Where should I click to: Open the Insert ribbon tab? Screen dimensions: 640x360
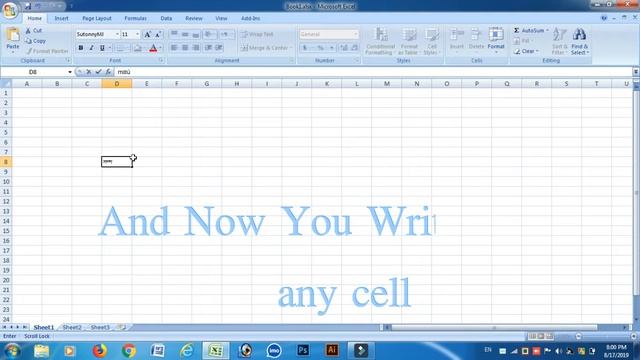click(x=62, y=18)
